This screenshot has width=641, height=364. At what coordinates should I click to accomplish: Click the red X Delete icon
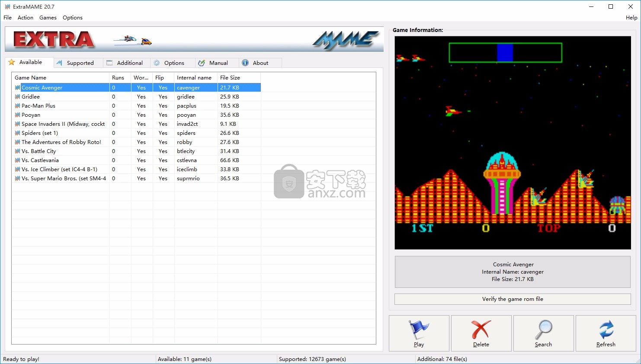(481, 329)
